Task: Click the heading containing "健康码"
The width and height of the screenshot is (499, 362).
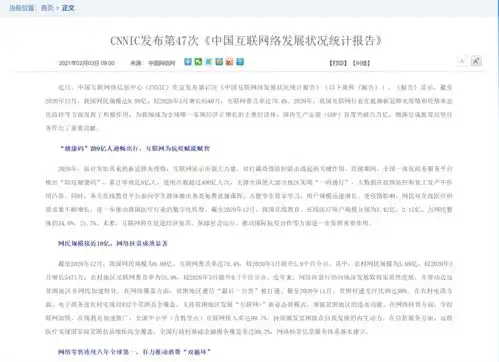Action: pos(135,148)
